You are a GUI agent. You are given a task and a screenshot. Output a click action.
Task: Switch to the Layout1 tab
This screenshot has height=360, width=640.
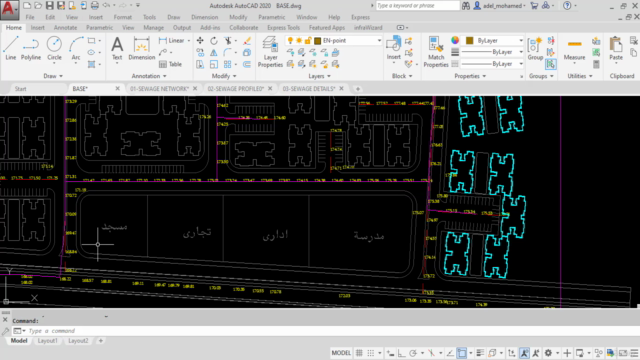pos(47,341)
